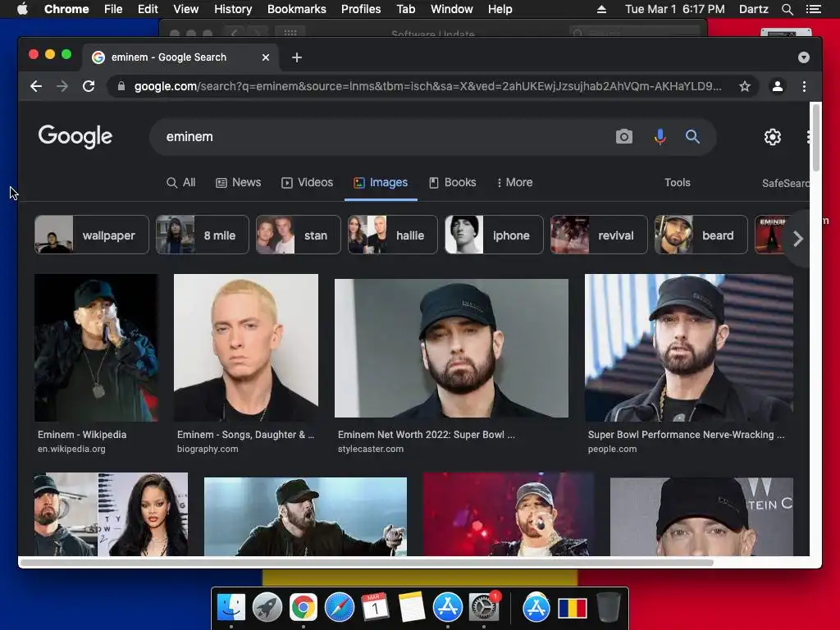Open the tab search dropdown arrow
Screen dimensions: 840x630
[804, 57]
